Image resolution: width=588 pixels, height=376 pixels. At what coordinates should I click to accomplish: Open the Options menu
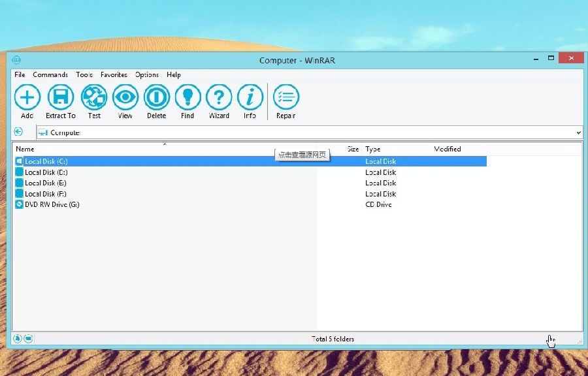(146, 74)
